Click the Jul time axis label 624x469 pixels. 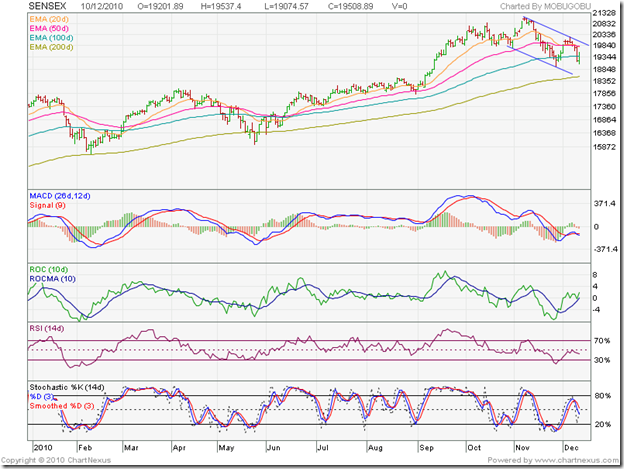[x=323, y=448]
